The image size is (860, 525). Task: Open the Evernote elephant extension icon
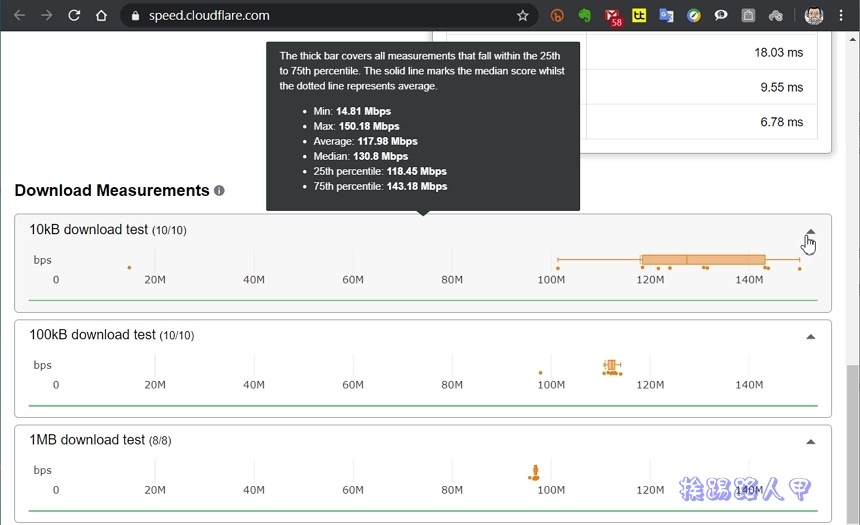tap(585, 15)
